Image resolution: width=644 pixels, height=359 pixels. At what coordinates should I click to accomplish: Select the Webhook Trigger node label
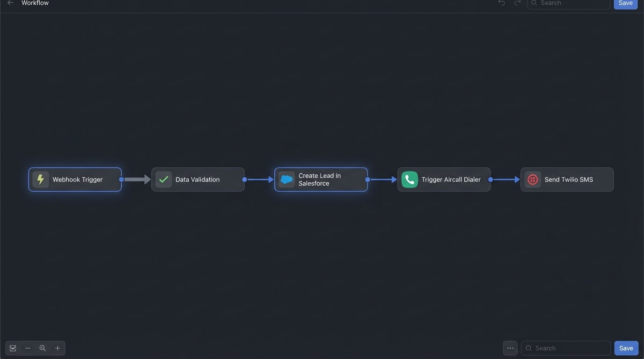click(78, 179)
